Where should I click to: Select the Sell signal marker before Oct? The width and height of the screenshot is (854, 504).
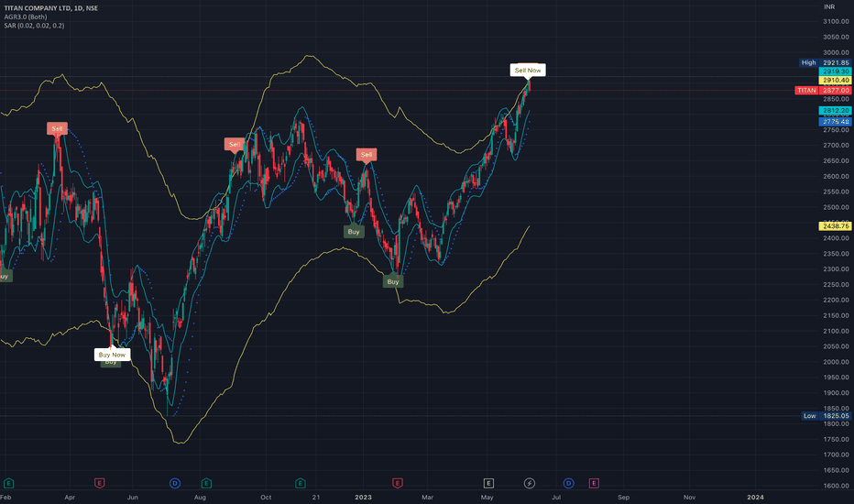235,145
